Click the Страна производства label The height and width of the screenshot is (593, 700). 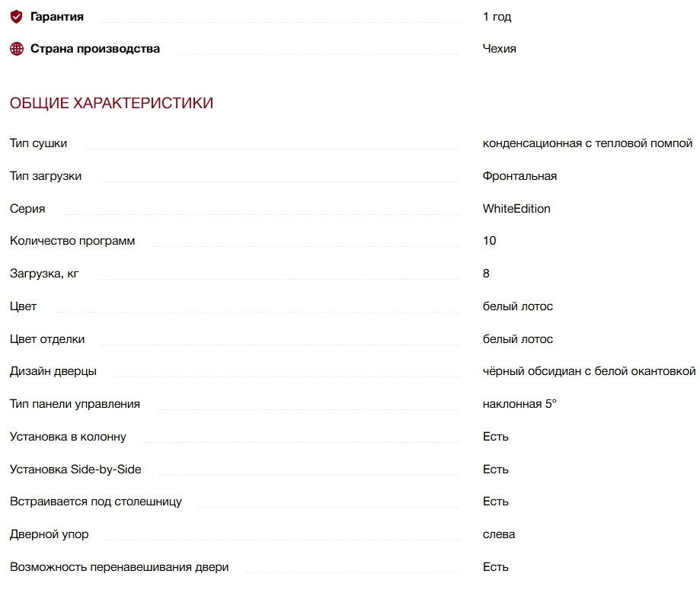tap(95, 49)
